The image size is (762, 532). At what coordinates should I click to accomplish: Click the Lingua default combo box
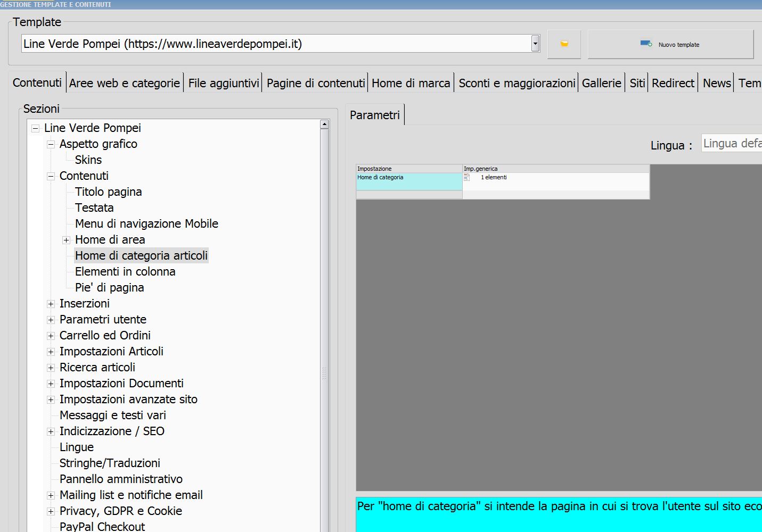coord(732,143)
